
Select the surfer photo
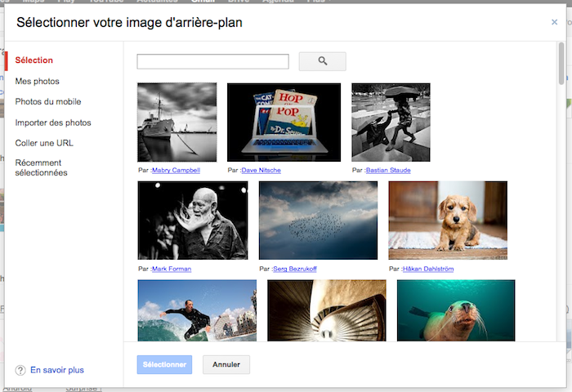(197, 310)
